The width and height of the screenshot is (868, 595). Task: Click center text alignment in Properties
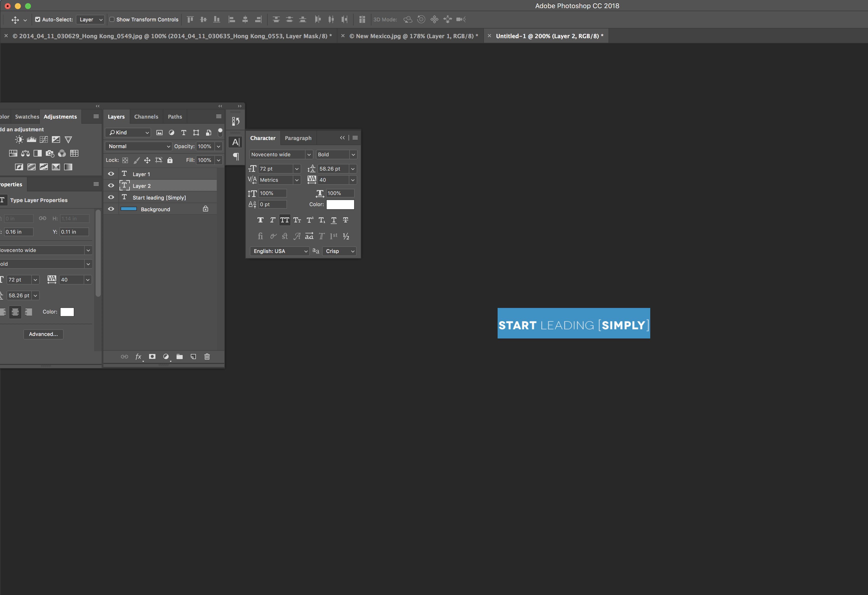click(x=15, y=312)
